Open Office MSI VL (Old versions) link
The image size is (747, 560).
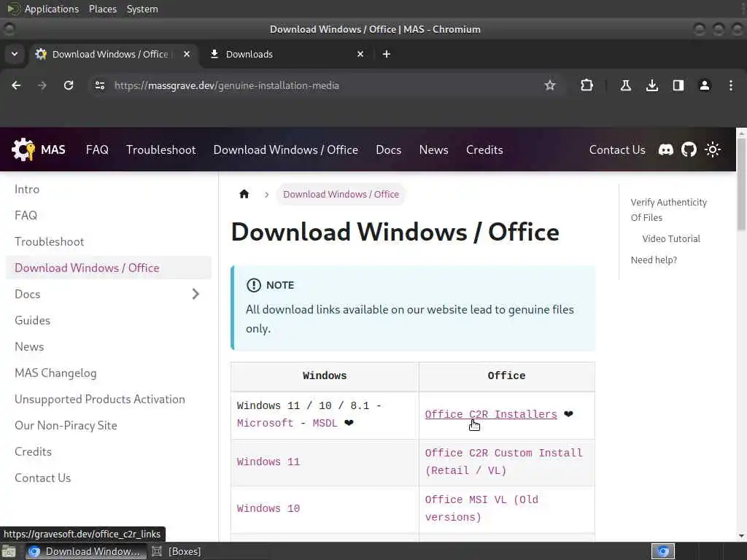(x=481, y=508)
